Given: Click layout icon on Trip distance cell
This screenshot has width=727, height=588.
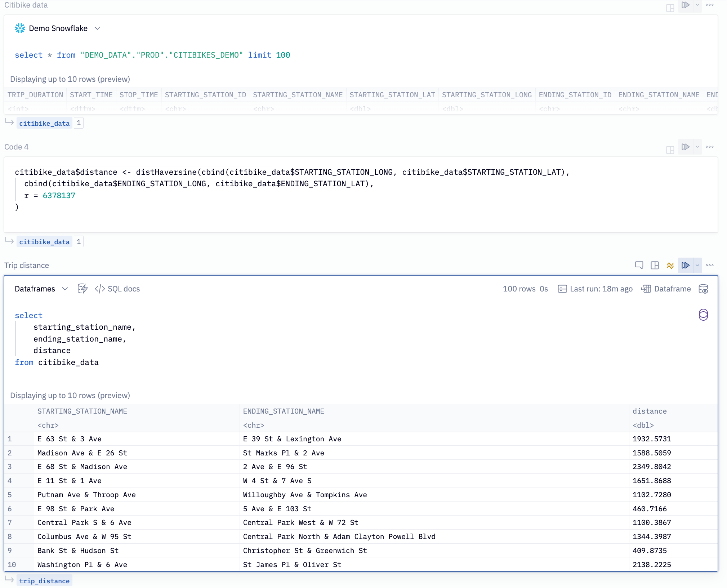Looking at the screenshot, I should coord(655,266).
